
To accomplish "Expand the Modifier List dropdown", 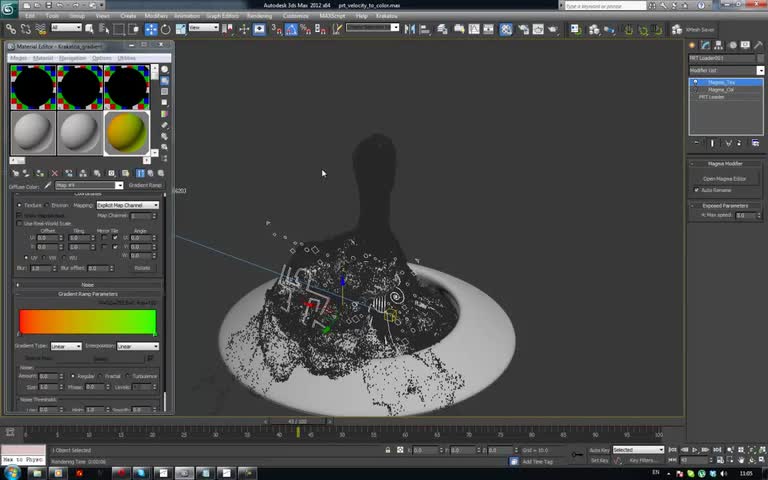I will (726, 70).
